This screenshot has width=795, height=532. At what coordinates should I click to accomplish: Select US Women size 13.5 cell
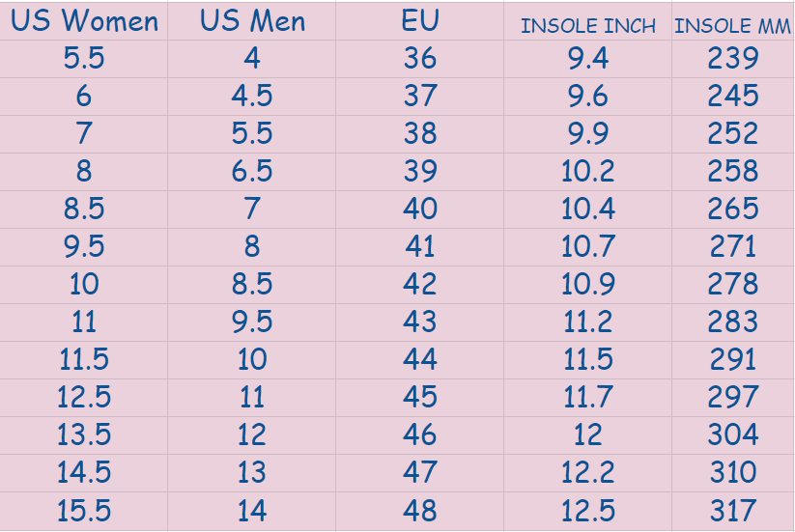pos(84,435)
